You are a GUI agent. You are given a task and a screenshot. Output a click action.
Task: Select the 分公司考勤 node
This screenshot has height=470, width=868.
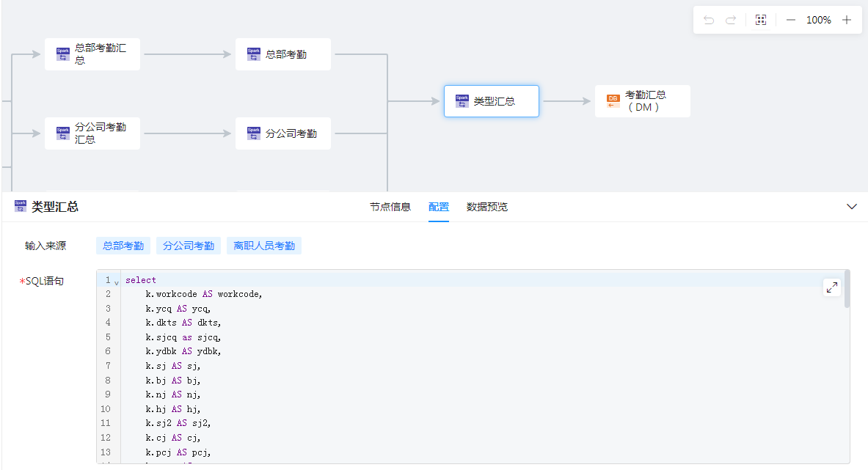pos(283,133)
